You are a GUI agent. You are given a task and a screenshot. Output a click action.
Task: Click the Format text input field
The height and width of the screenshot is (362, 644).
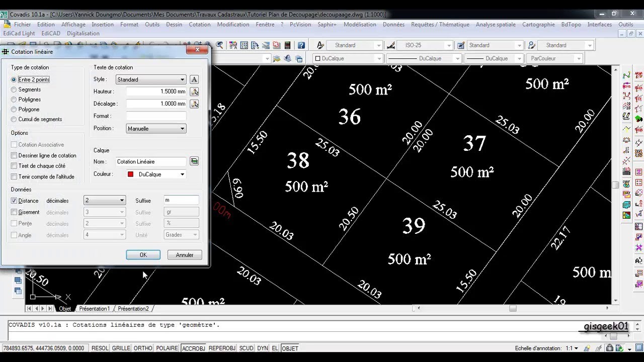156,116
